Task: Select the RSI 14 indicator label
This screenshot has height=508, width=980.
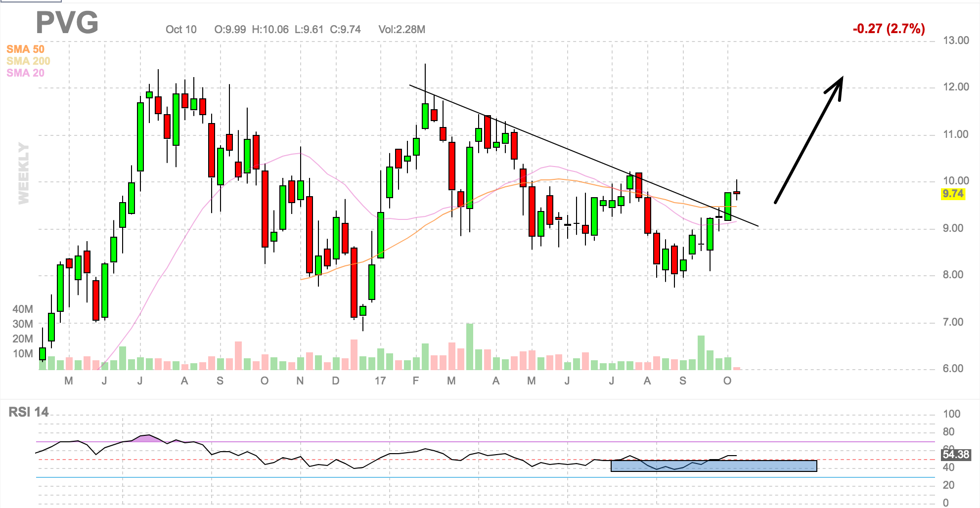Action: 29,412
